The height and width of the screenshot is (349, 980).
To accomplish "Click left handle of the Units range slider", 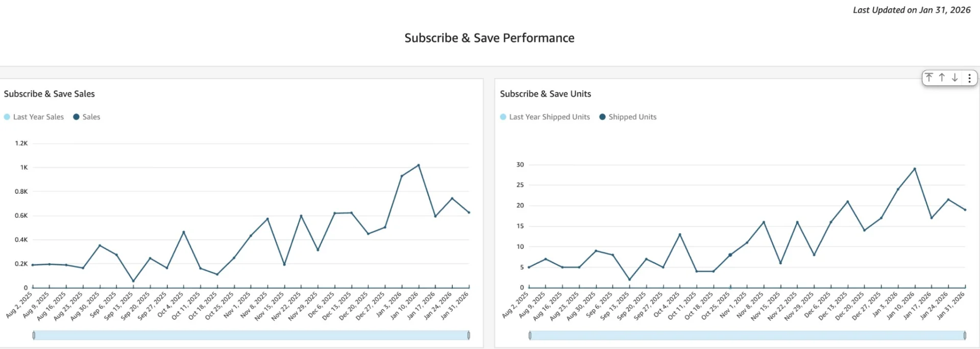I will coord(530,335).
